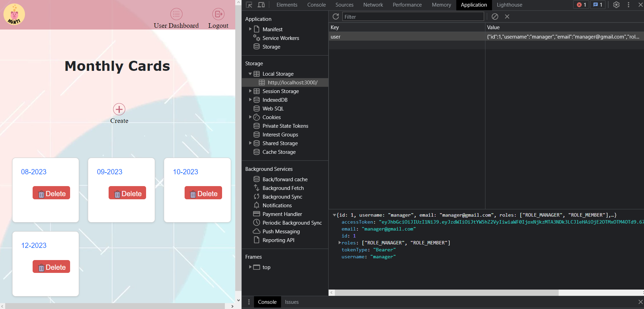Expand the Manifest node arrow
Viewport: 644px width, 309px height.
pyautogui.click(x=250, y=29)
